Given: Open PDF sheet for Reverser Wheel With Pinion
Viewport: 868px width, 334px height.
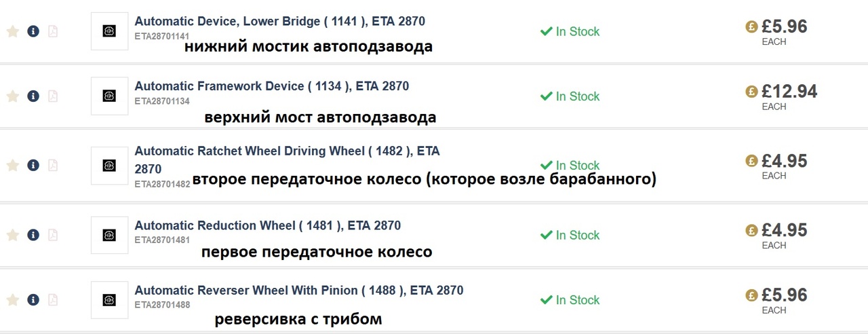Looking at the screenshot, I should [x=53, y=300].
